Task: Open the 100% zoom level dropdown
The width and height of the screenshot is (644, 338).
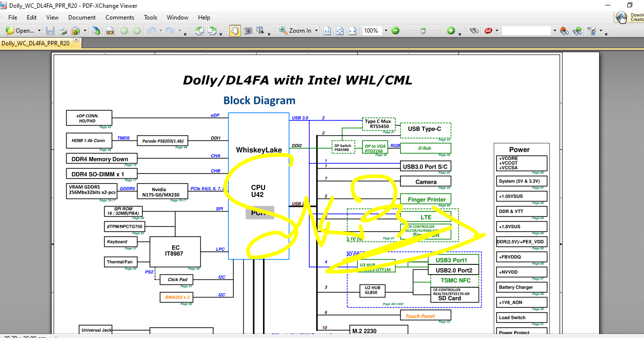Action: 385,30
